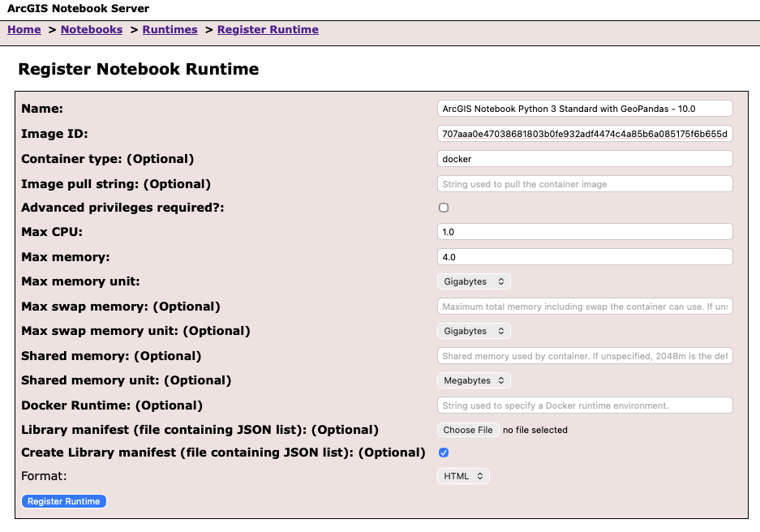Open the Notebooks breadcrumb link
Screen dimensions: 760x532
pyautogui.click(x=91, y=29)
